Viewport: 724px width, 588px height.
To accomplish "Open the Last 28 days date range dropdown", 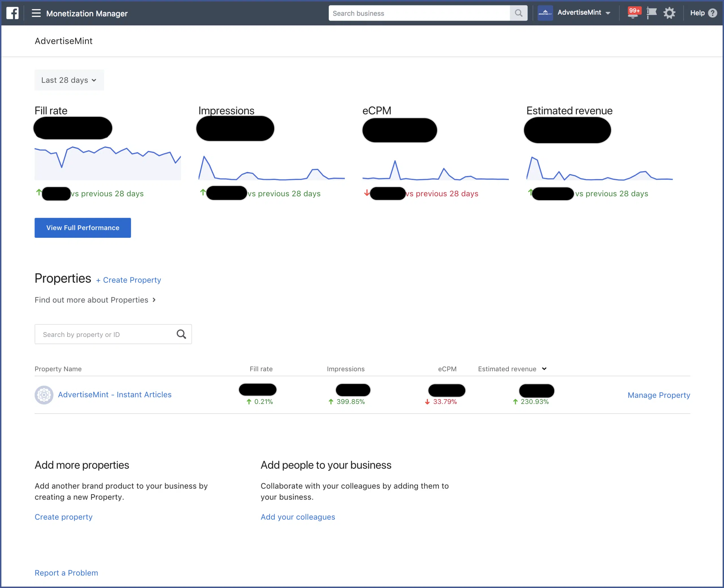I will [x=69, y=80].
